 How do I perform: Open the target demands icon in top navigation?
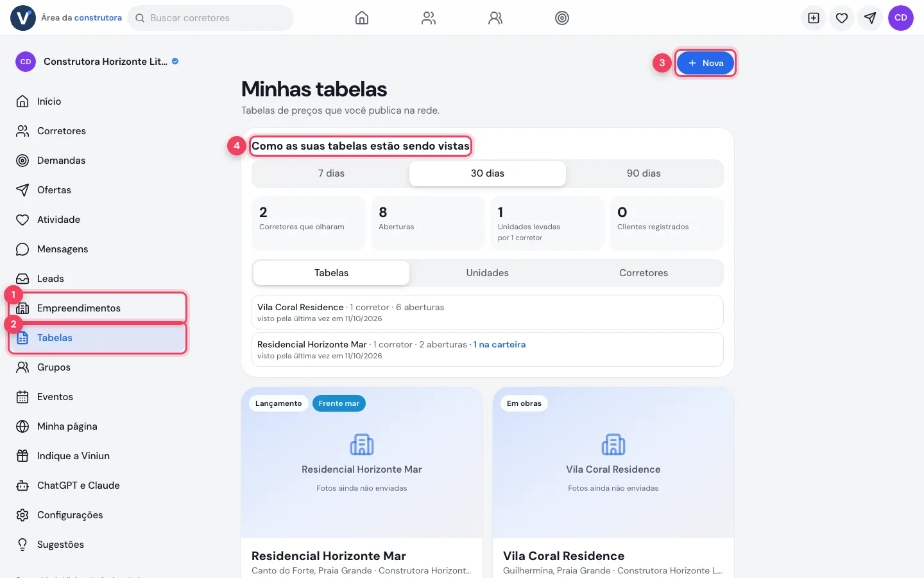(x=562, y=18)
